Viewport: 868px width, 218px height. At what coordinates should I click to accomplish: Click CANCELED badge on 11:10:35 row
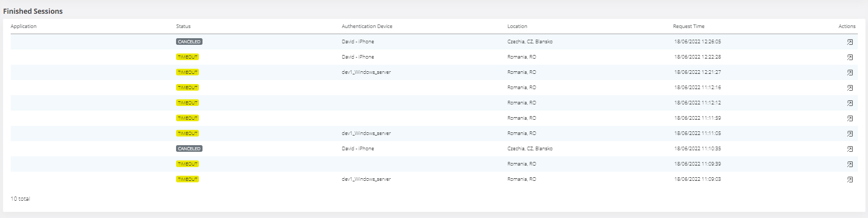point(189,149)
